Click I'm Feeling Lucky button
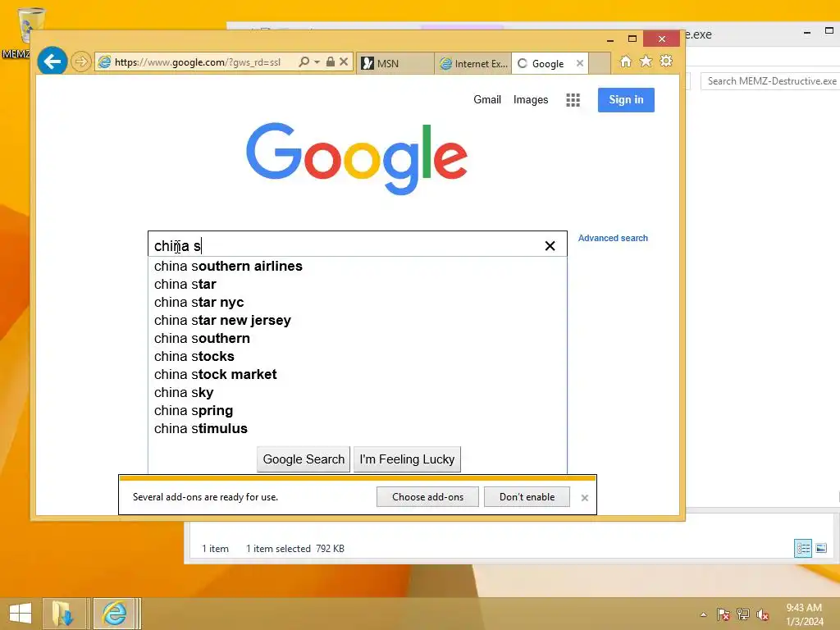840x630 pixels. tap(407, 459)
